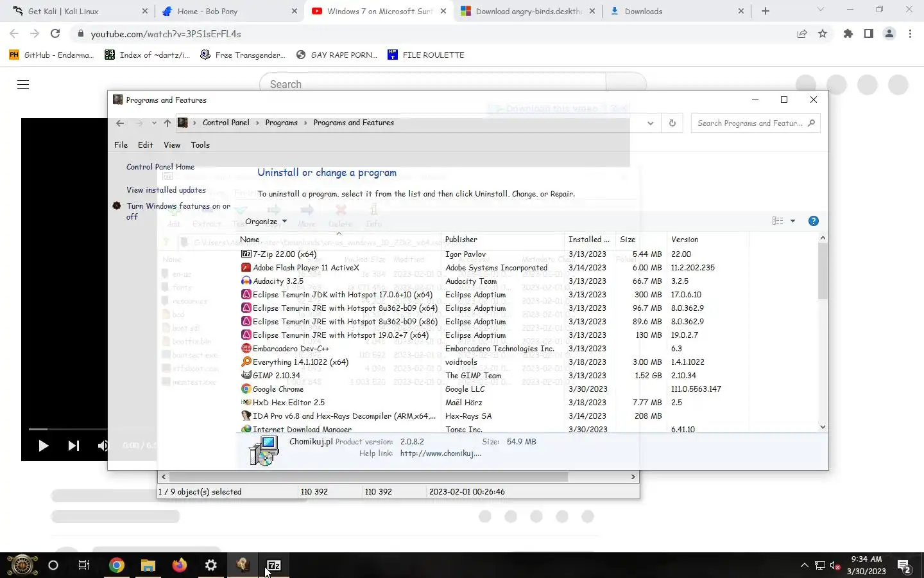Show hidden system tray icons
Image resolution: width=924 pixels, height=578 pixels.
804,565
